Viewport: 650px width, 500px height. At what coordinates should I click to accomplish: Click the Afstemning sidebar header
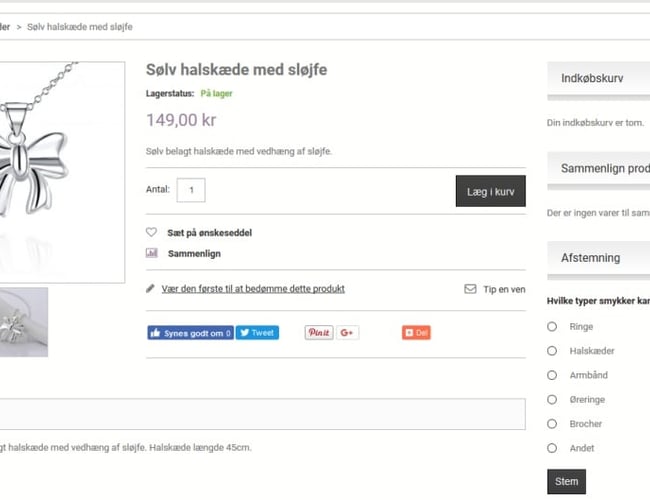click(x=599, y=258)
